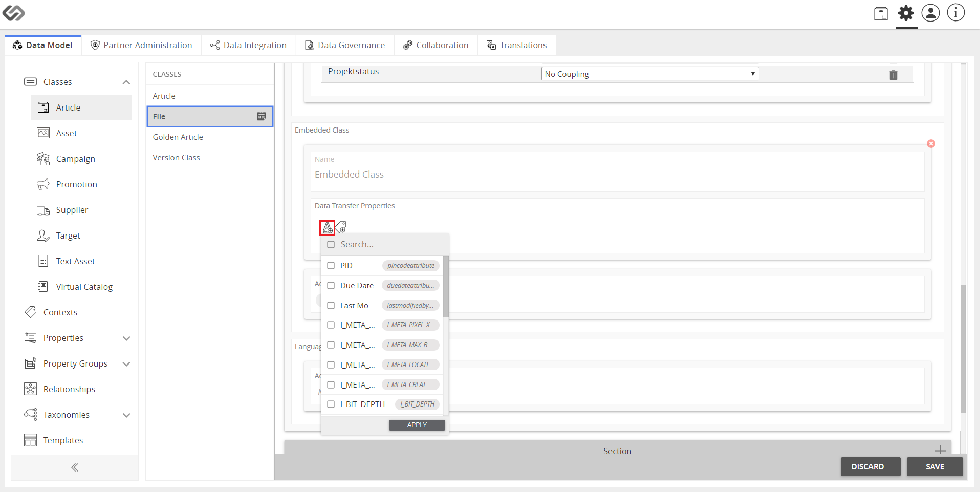
Task: Click the Taxonomies icon
Action: pyautogui.click(x=31, y=415)
